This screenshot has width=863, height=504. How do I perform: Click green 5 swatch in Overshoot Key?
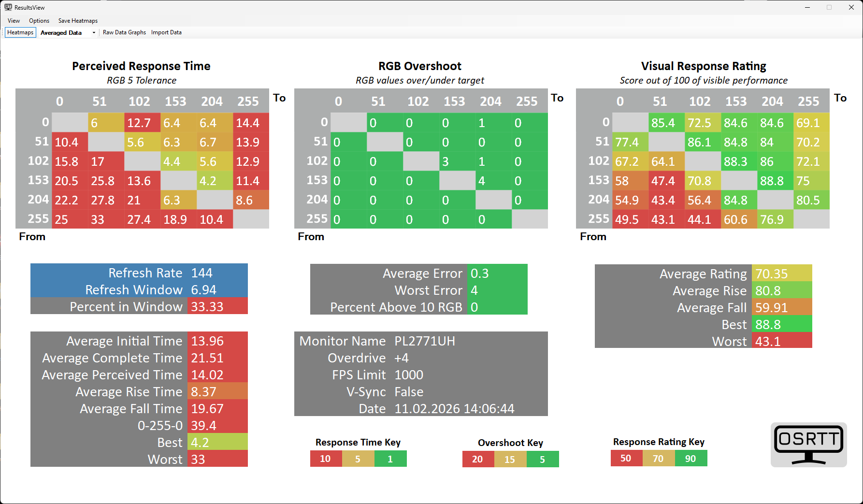click(543, 459)
